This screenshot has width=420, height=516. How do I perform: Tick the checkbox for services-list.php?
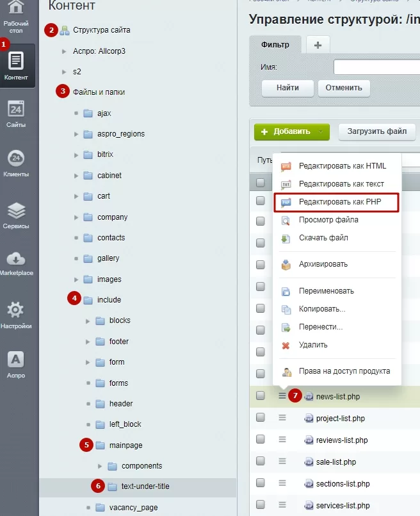(261, 504)
